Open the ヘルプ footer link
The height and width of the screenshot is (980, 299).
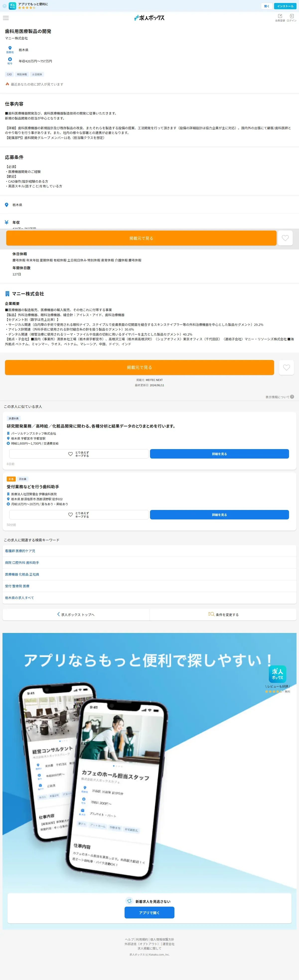coord(129,939)
